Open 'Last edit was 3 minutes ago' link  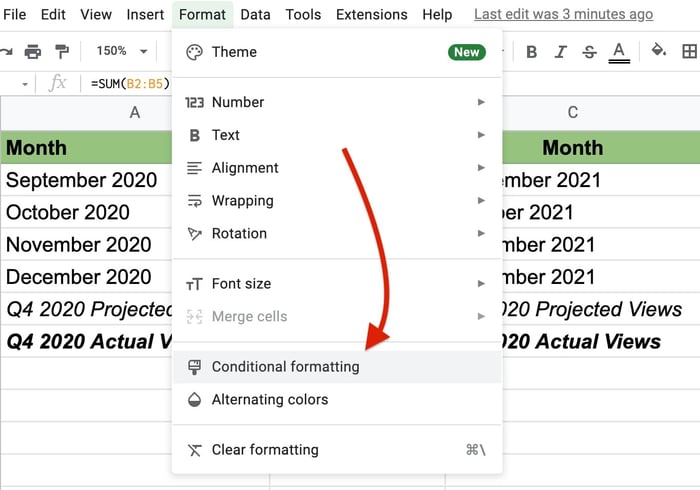point(563,15)
